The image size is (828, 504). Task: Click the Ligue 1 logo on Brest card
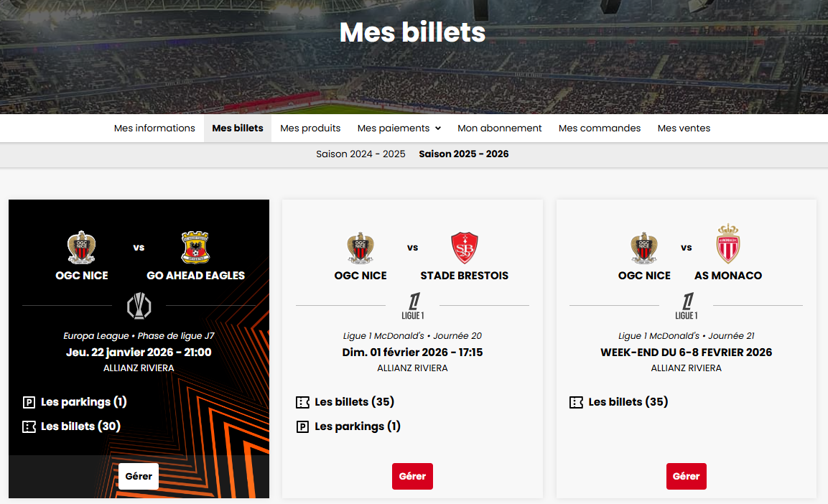(412, 306)
